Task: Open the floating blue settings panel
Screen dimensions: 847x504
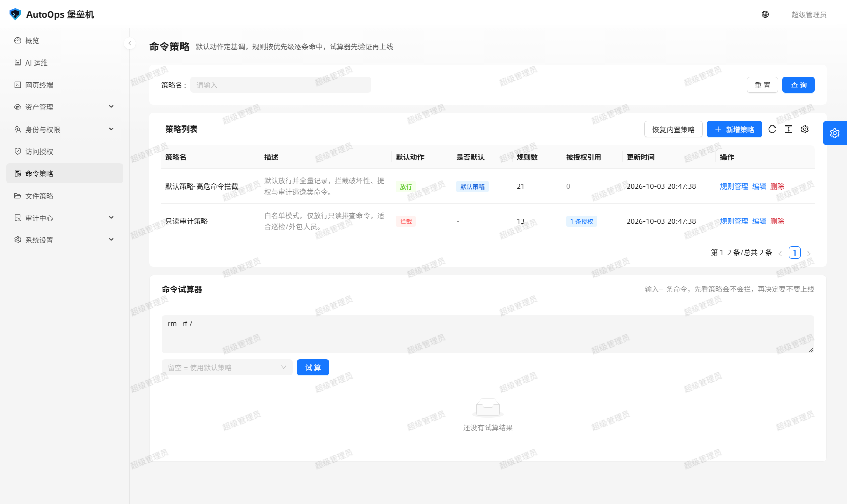Action: 835,133
